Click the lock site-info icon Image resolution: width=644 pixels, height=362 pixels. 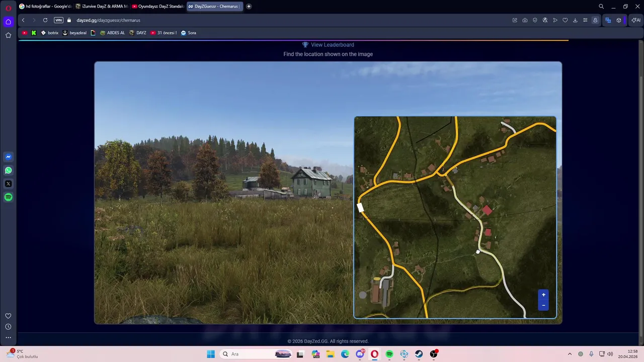pyautogui.click(x=69, y=20)
